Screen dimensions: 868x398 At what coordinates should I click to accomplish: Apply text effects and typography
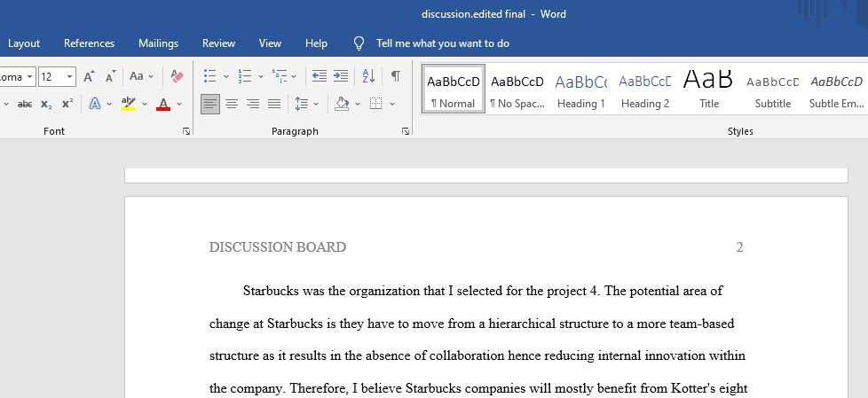(95, 104)
